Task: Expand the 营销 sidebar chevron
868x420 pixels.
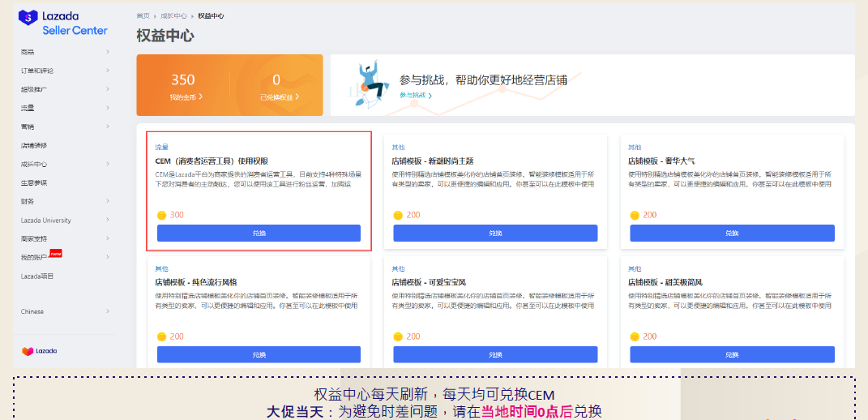Action: (x=108, y=126)
